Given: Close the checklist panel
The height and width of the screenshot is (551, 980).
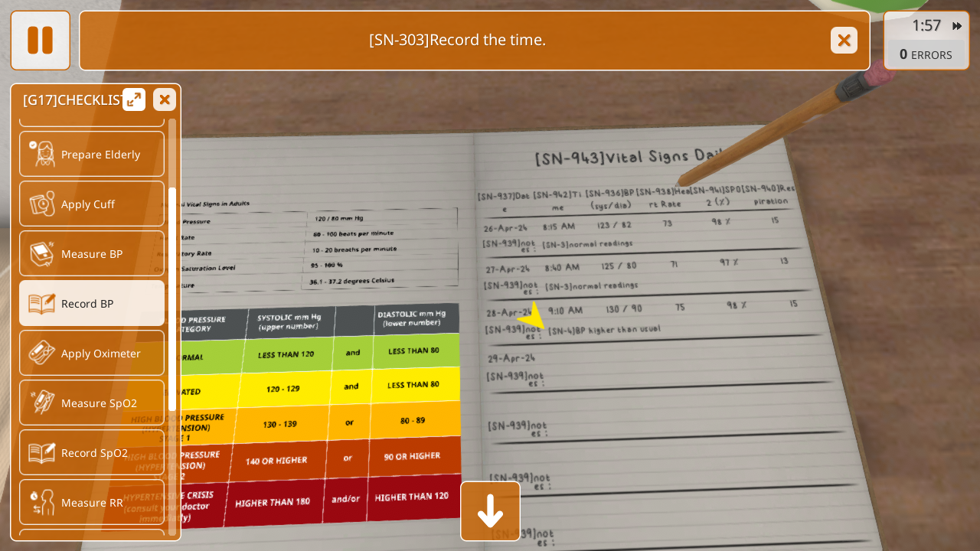Looking at the screenshot, I should click(165, 99).
